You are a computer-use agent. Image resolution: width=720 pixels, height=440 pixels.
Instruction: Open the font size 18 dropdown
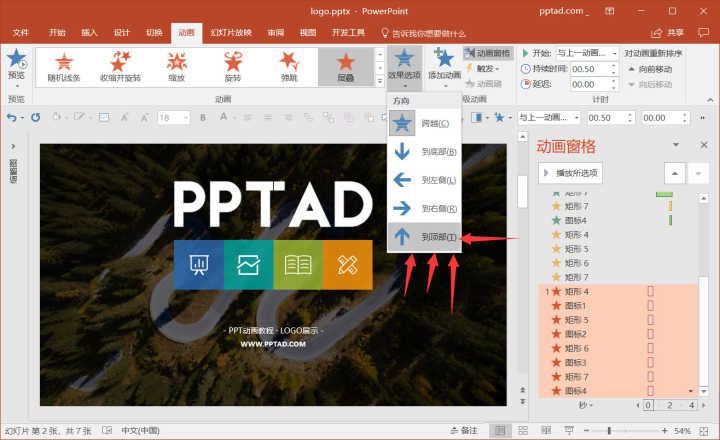(186, 118)
